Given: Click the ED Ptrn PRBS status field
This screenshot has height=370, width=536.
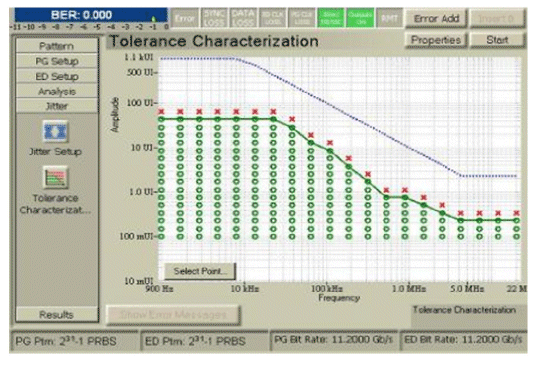Looking at the screenshot, I should [204, 341].
